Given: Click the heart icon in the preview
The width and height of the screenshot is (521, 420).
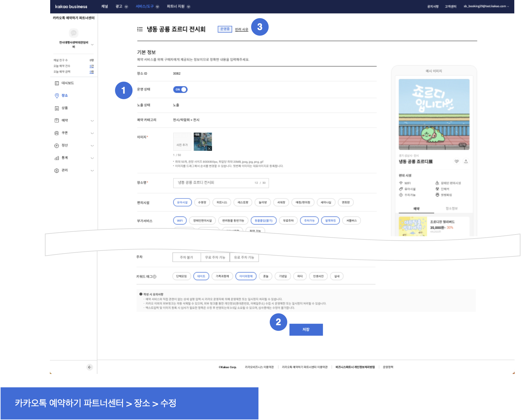Looking at the screenshot, I should 457,161.
